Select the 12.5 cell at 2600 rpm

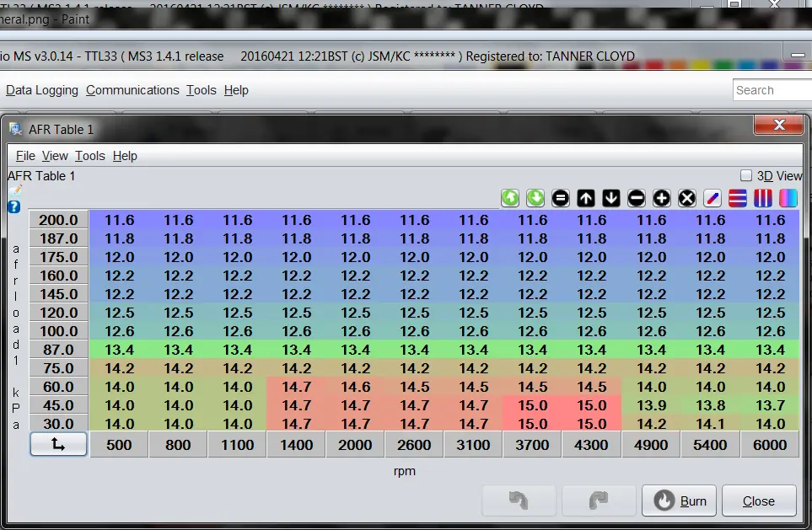point(414,313)
